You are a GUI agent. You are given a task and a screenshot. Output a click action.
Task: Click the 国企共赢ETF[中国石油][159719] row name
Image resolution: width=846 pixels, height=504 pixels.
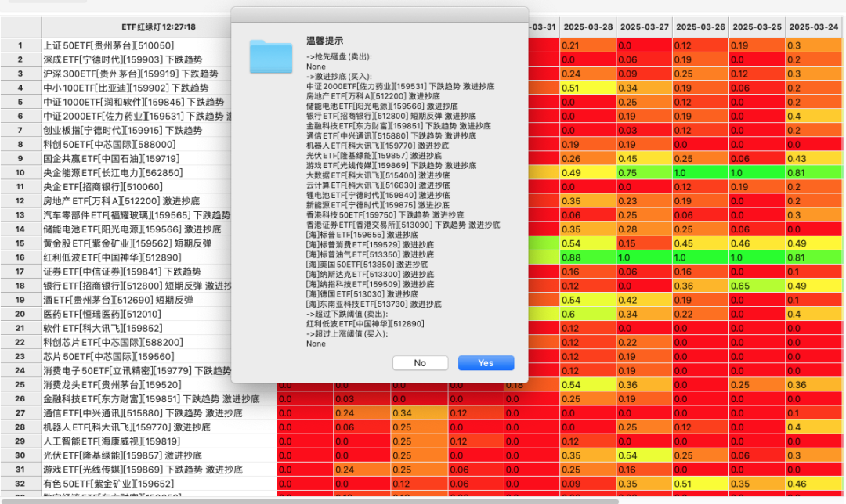click(x=111, y=158)
